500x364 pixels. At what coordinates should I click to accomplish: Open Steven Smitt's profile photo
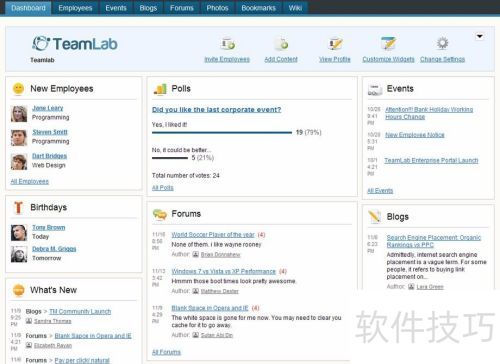point(19,138)
